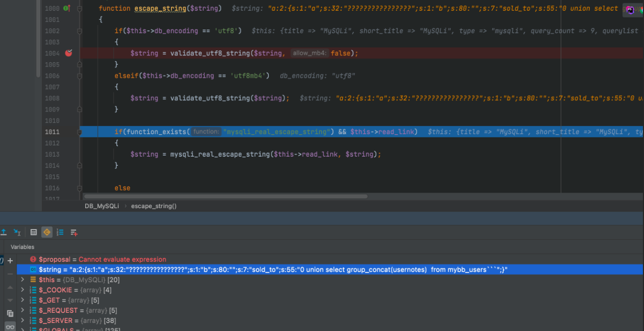Click the fold end marker at line 1005
The image size is (644, 331).
[x=79, y=64]
